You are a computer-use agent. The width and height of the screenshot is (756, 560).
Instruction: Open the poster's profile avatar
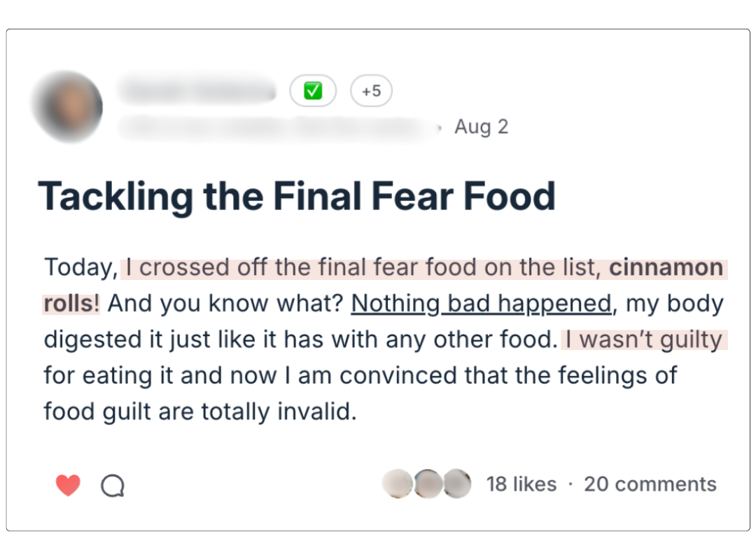point(67,106)
